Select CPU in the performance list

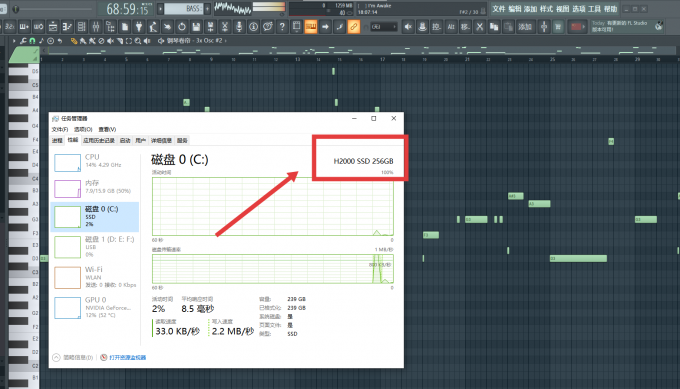[95, 163]
